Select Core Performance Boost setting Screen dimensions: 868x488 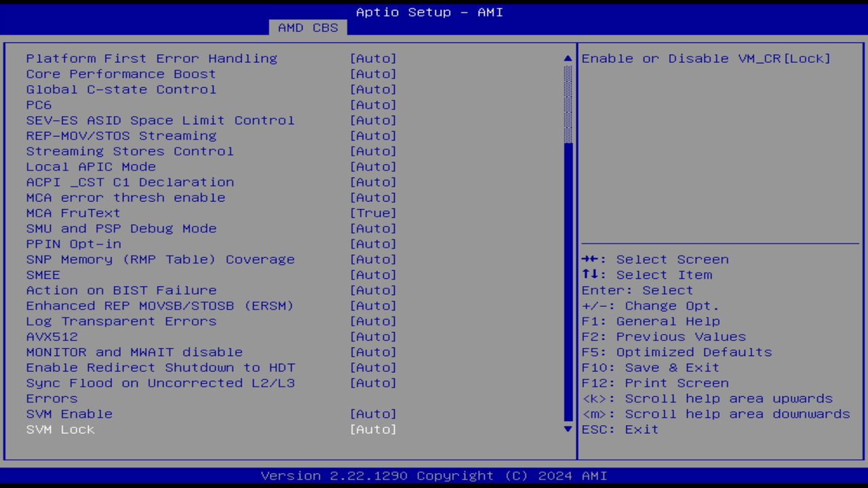[x=121, y=74]
